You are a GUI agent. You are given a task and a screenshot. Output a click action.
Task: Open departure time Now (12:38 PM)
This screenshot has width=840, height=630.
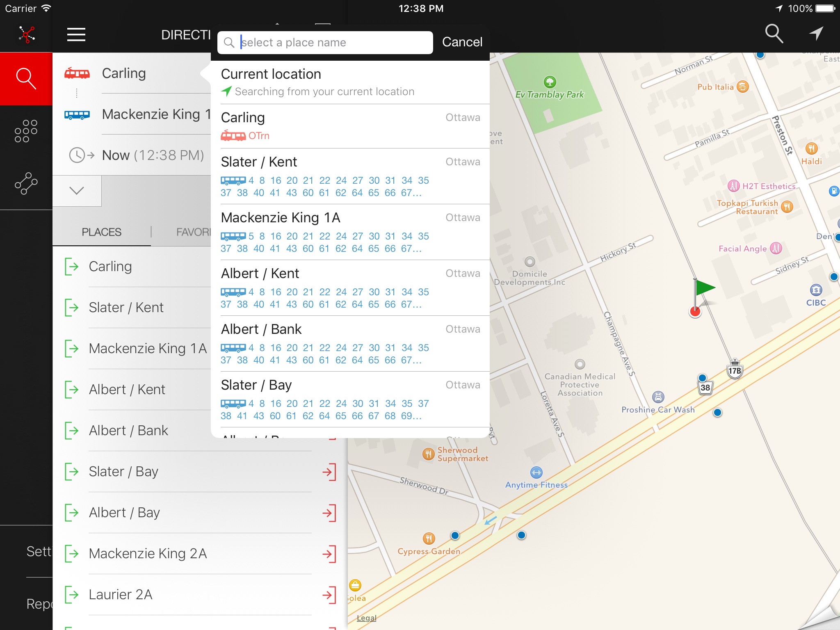pyautogui.click(x=153, y=155)
